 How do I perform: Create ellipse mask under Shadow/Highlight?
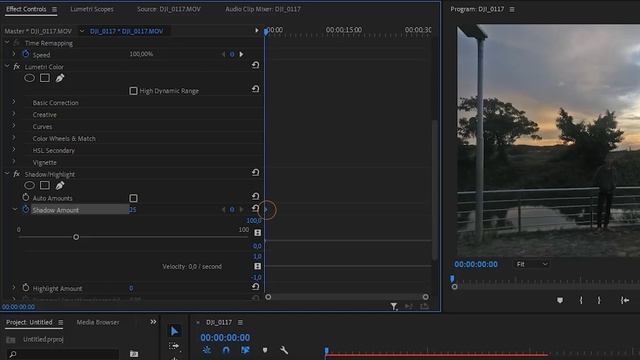[x=29, y=185]
